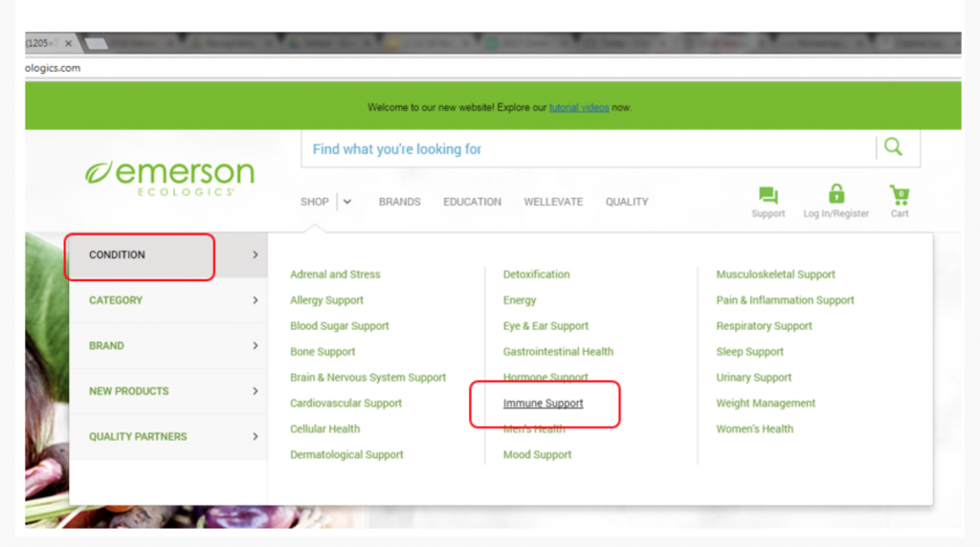Open Sleep Support link
Viewport: 980px width, 547px height.
tap(750, 352)
